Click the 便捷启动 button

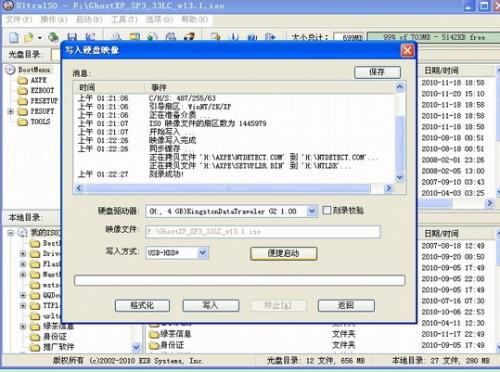283,254
